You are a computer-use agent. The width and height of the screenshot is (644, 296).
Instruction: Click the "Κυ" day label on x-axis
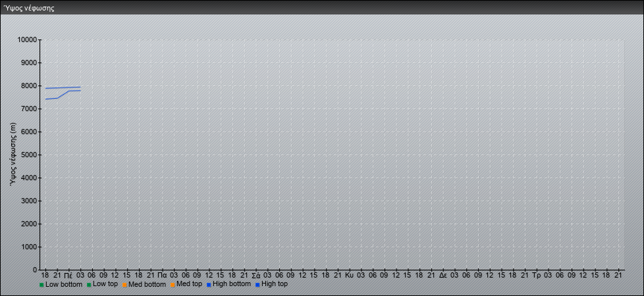[x=350, y=275]
